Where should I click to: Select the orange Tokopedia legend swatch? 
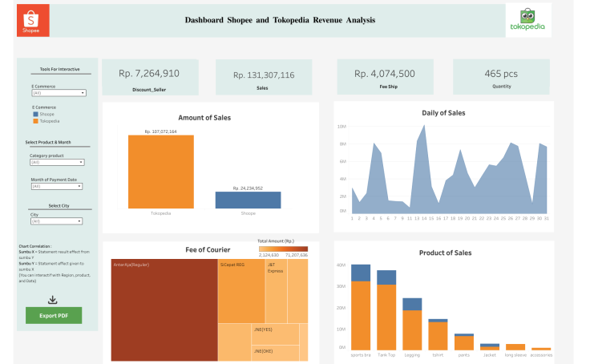(35, 120)
